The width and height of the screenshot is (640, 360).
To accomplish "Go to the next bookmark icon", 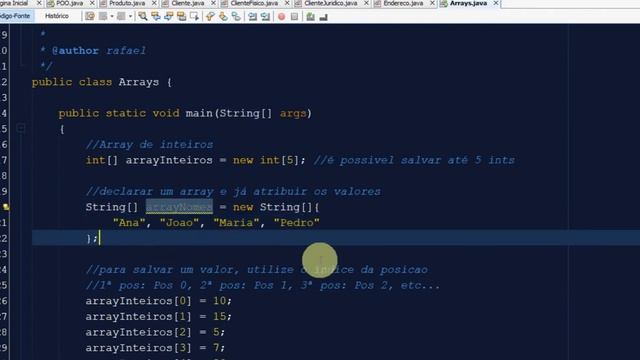I will click(223, 16).
